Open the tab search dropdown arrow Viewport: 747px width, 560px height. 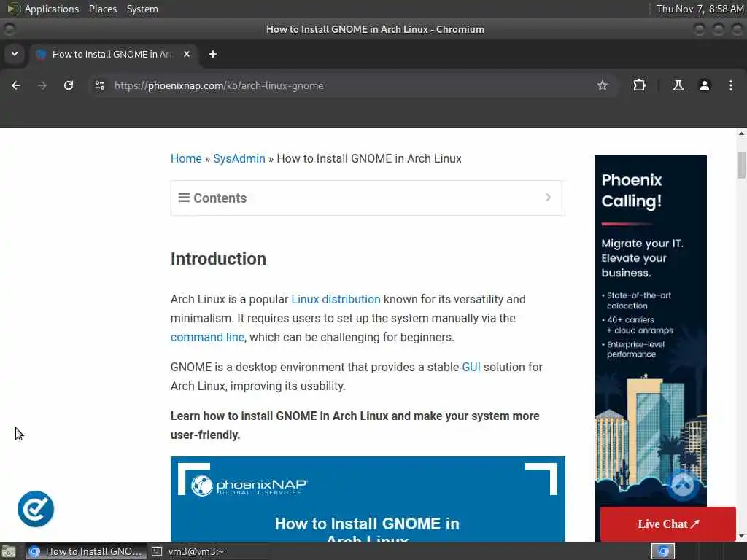[x=15, y=54]
